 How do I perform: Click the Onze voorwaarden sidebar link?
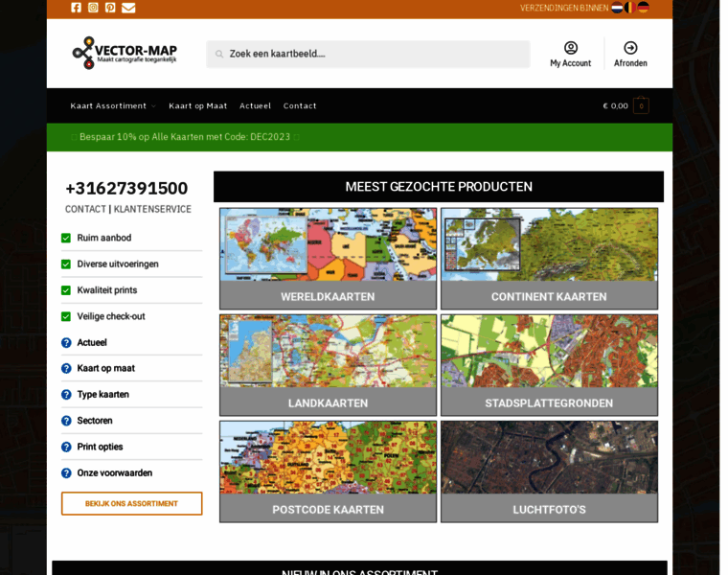(x=115, y=473)
